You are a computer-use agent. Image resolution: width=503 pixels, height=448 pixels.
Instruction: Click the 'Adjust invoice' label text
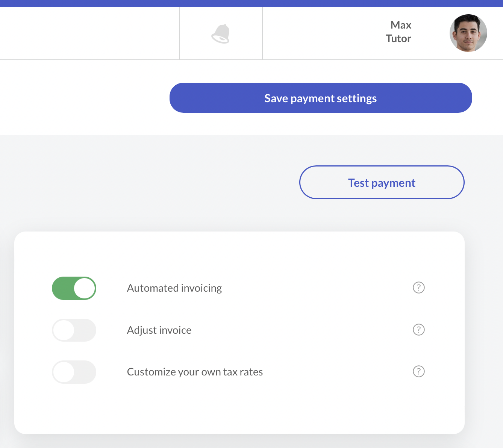(x=159, y=330)
